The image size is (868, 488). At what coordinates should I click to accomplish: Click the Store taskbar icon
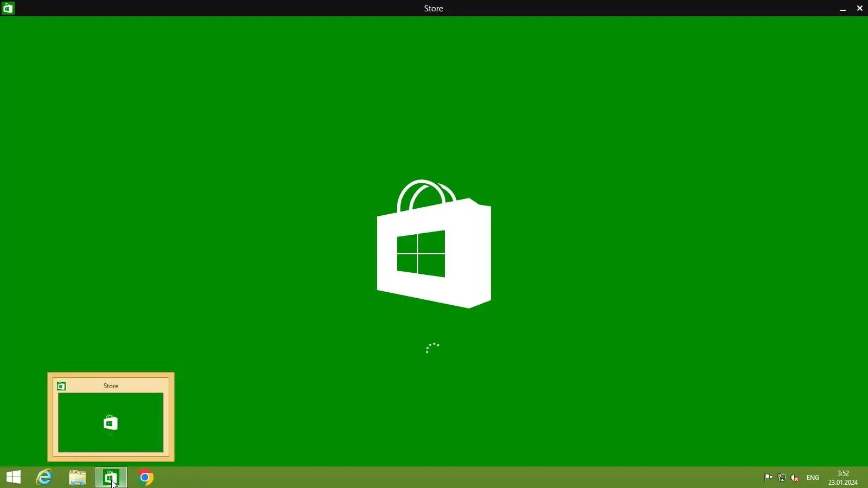click(111, 478)
